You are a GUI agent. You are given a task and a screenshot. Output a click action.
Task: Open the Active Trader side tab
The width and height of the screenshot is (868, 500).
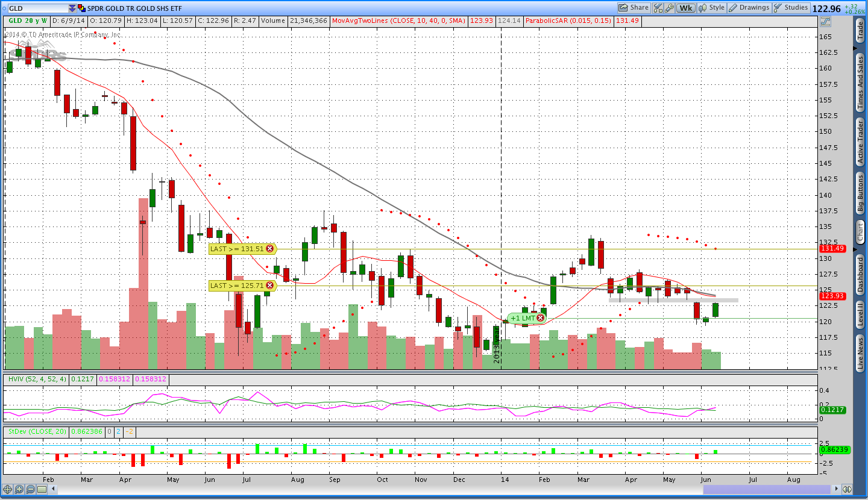[x=860, y=142]
